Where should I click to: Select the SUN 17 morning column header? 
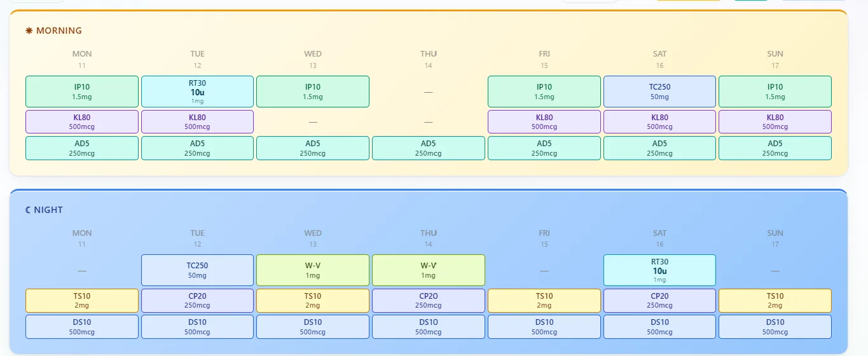pos(775,59)
